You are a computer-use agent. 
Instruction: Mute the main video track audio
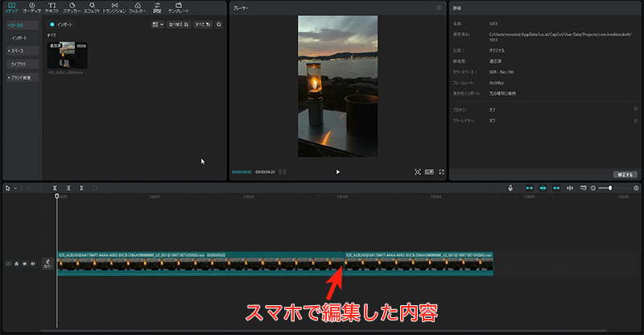(33, 264)
